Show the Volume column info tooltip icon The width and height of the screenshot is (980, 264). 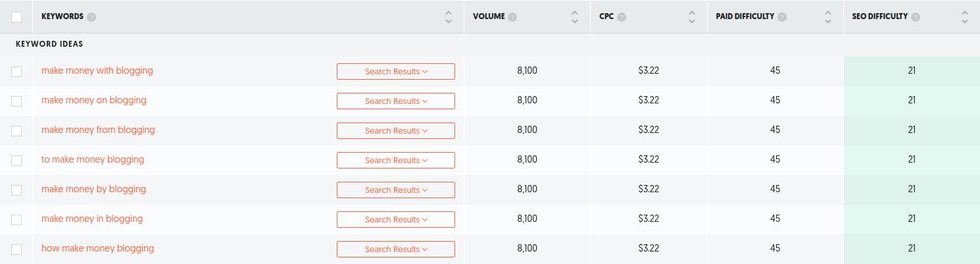coord(512,17)
